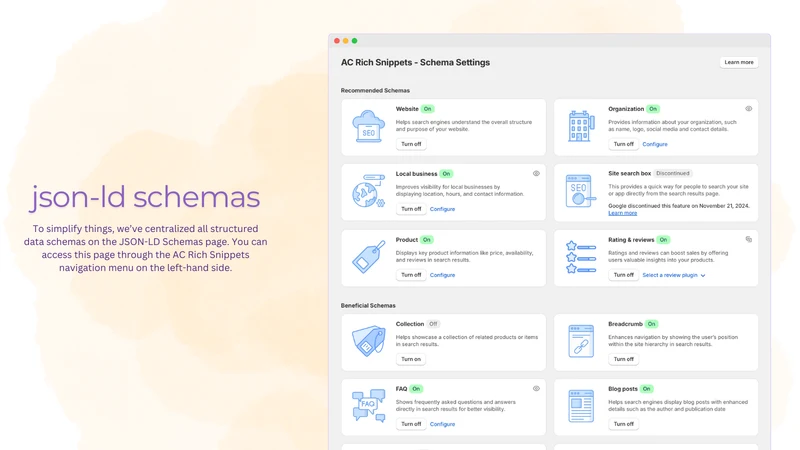Image resolution: width=800 pixels, height=450 pixels.
Task: Click the Blog posts On status badge
Action: pos(646,389)
